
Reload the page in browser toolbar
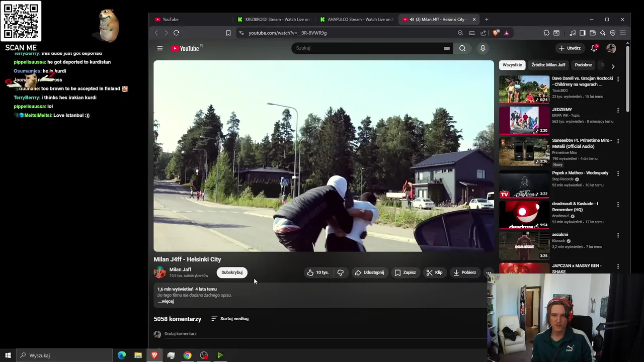177,33
